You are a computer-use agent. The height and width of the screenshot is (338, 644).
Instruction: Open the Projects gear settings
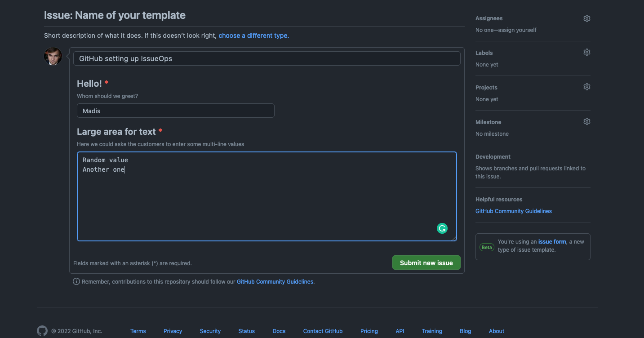pos(586,87)
